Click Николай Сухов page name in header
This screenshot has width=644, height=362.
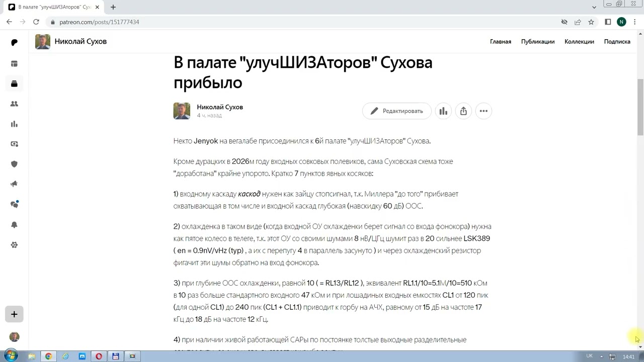tap(80, 42)
